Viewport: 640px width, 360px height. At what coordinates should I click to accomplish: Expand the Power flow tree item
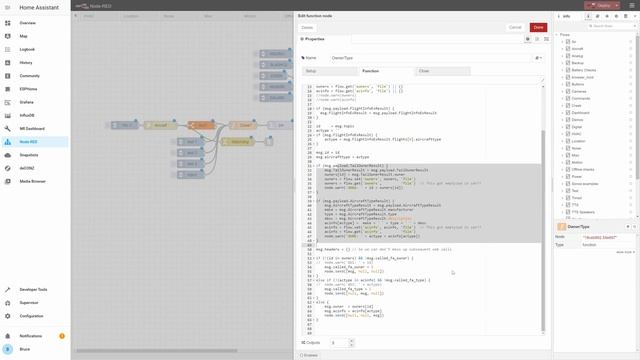(562, 177)
